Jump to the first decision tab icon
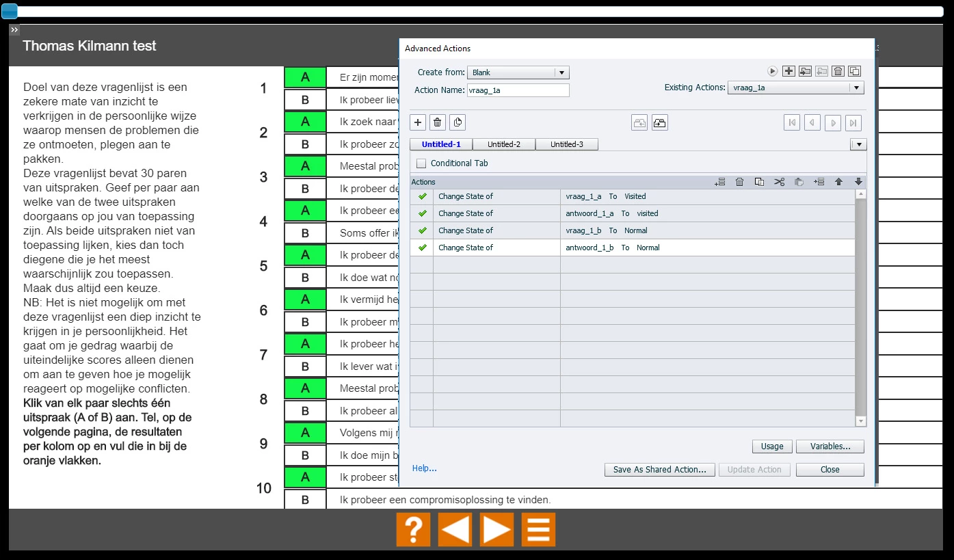The height and width of the screenshot is (560, 954). pos(792,122)
